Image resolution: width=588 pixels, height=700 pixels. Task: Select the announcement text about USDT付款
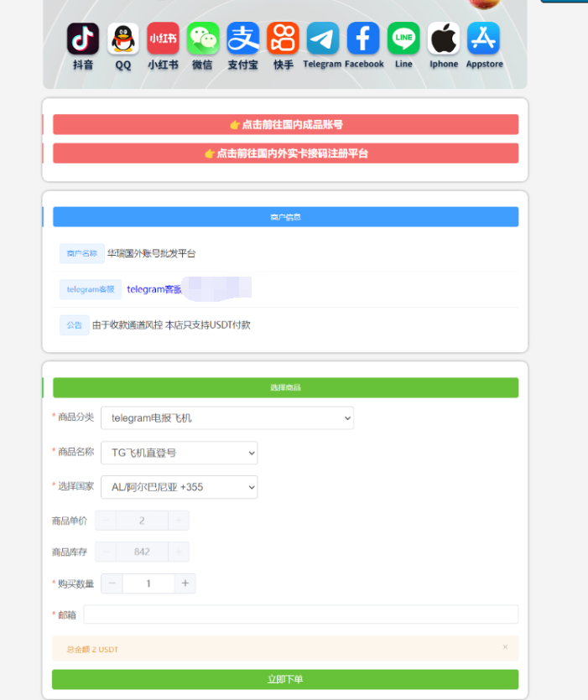(171, 325)
